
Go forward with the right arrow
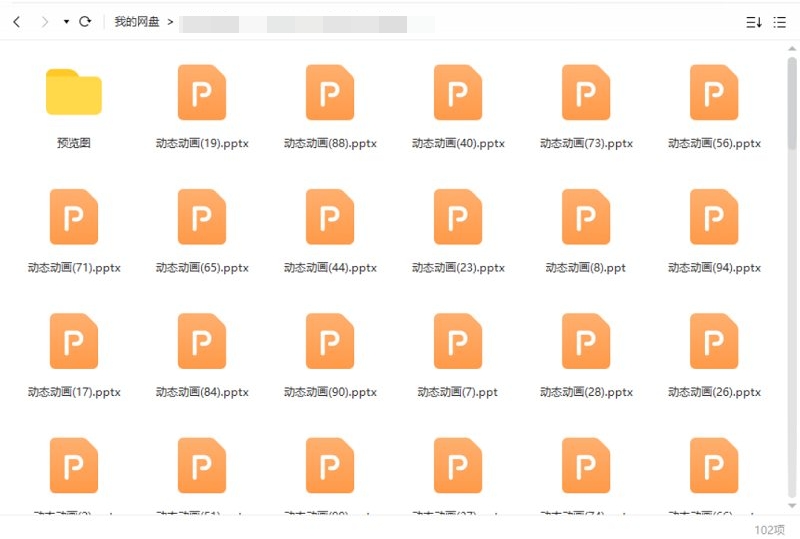point(45,21)
